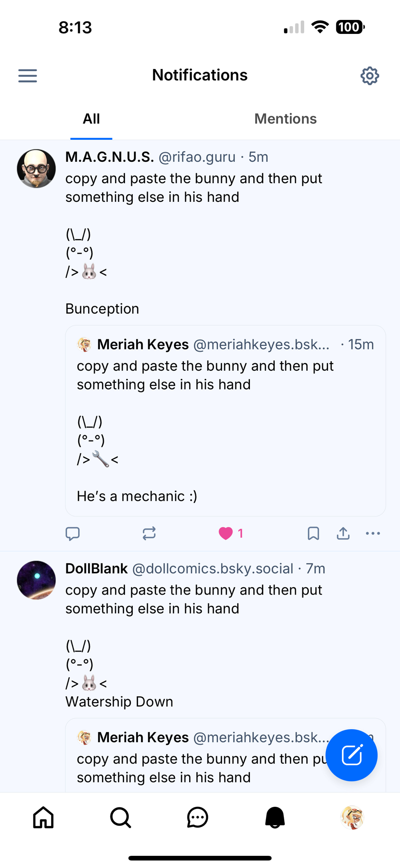400x868 pixels.
Task: Share the M.A.G.N.U.S. post
Action: coord(343,533)
